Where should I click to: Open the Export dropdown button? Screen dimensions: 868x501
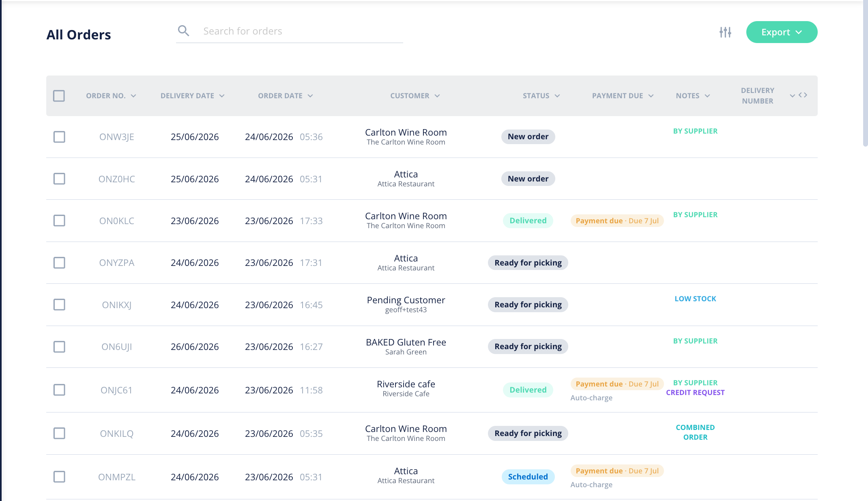pyautogui.click(x=782, y=32)
